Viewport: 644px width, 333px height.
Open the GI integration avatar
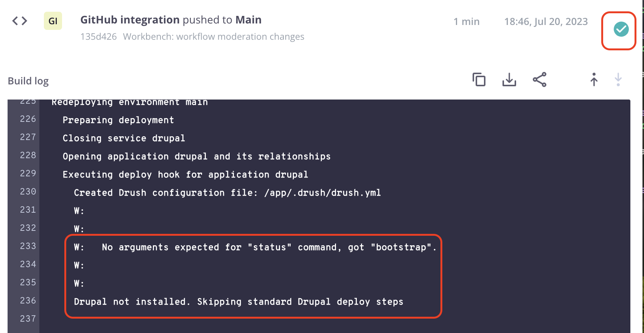click(x=53, y=21)
